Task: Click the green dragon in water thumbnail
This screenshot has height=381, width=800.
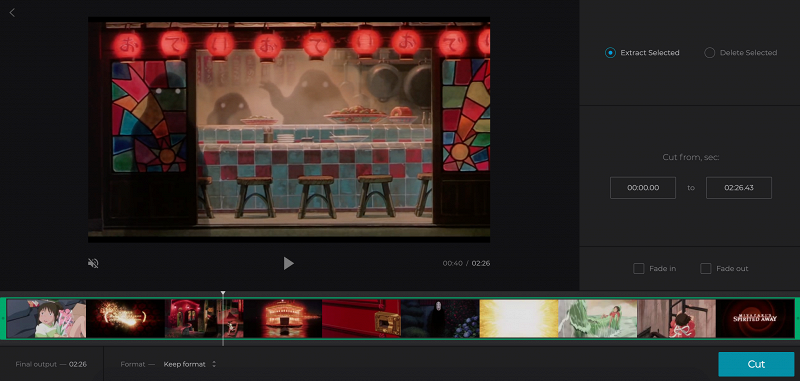Action: click(x=598, y=318)
